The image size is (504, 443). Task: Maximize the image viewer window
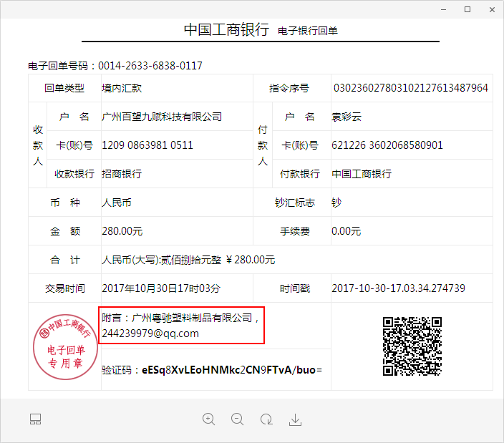pos(467,9)
